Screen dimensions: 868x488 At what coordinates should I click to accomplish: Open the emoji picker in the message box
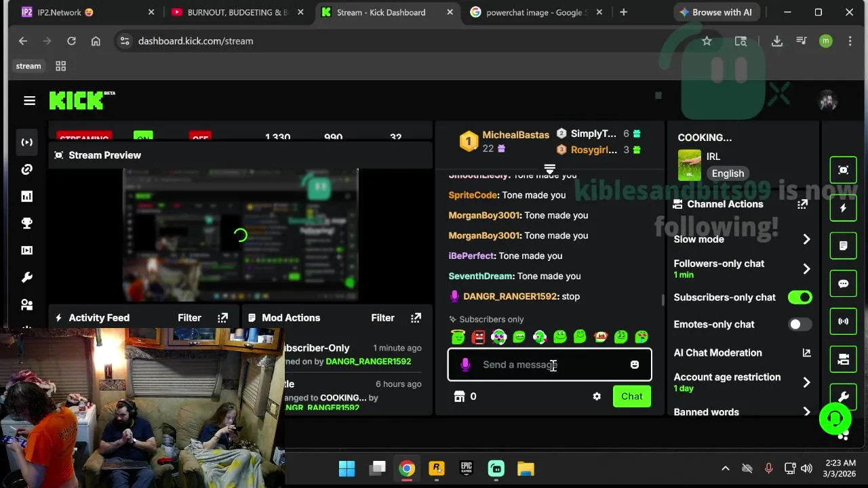click(634, 365)
